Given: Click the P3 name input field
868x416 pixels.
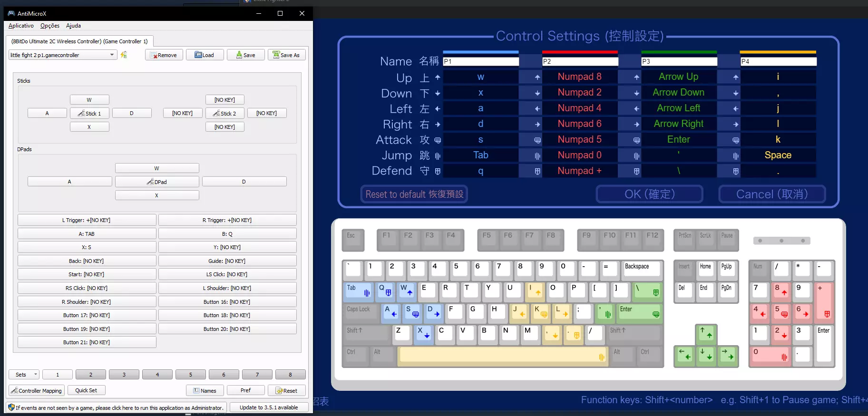Looking at the screenshot, I should click(x=679, y=61).
